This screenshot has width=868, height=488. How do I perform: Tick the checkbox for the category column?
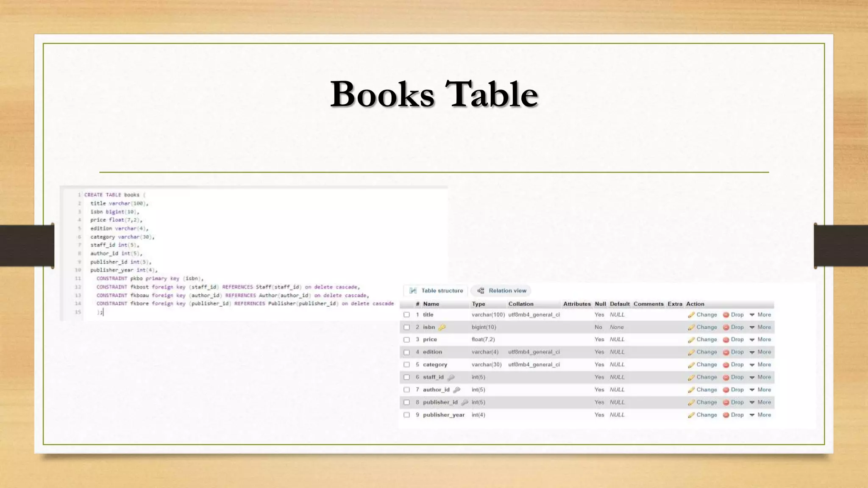click(407, 365)
